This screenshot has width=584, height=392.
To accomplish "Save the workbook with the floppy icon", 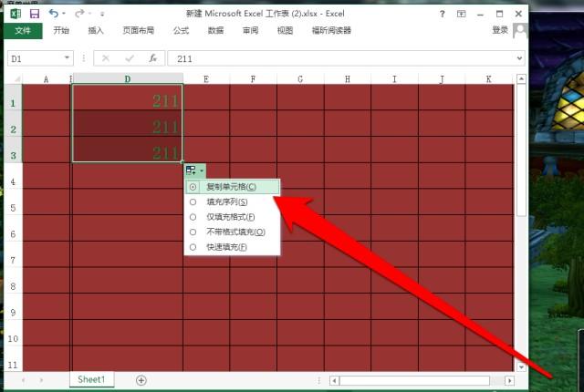I will point(35,14).
